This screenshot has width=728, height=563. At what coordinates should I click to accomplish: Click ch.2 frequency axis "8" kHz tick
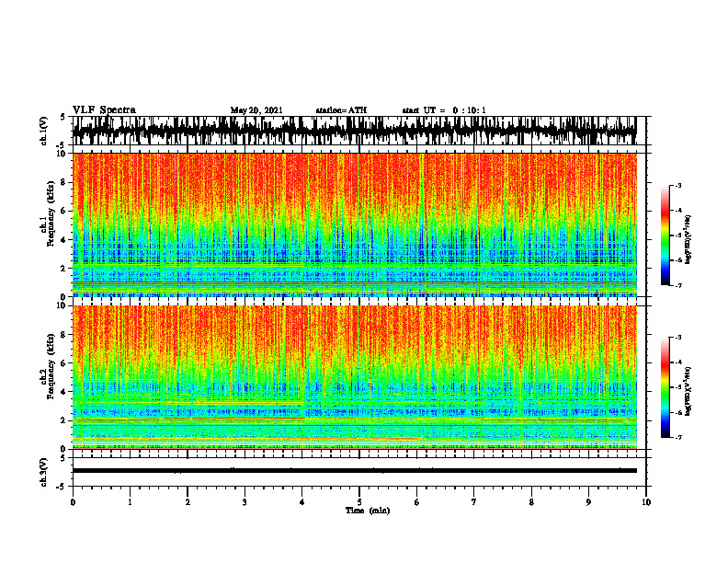(63, 334)
